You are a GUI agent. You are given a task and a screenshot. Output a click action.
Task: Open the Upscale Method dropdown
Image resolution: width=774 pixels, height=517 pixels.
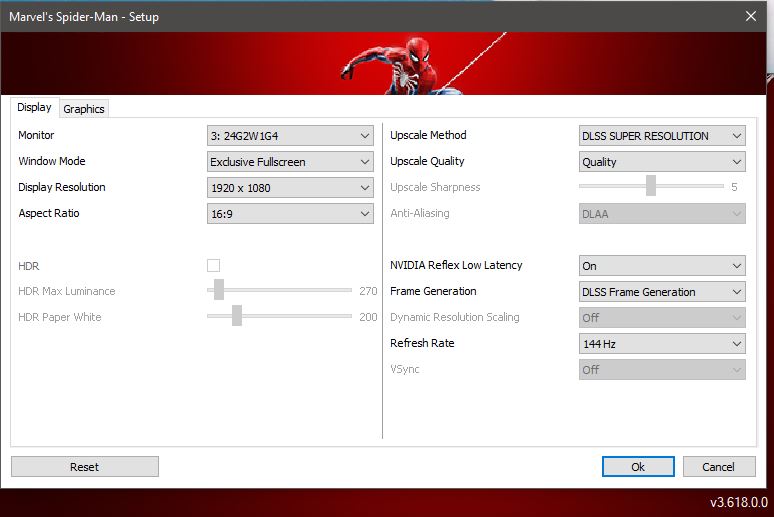(662, 136)
